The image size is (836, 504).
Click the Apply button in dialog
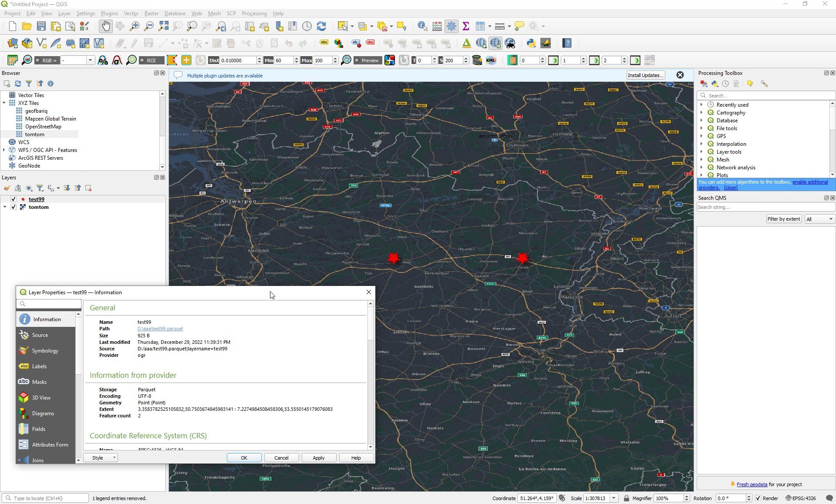[x=319, y=458]
